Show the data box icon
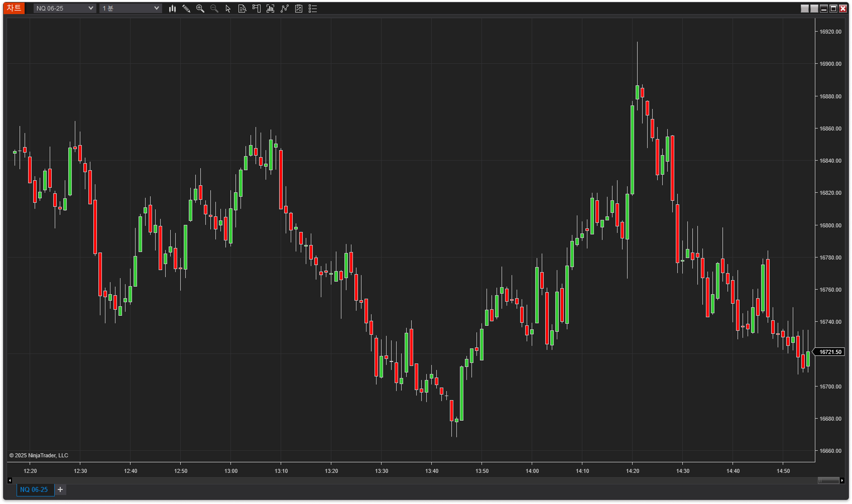The image size is (852, 504). (x=242, y=9)
